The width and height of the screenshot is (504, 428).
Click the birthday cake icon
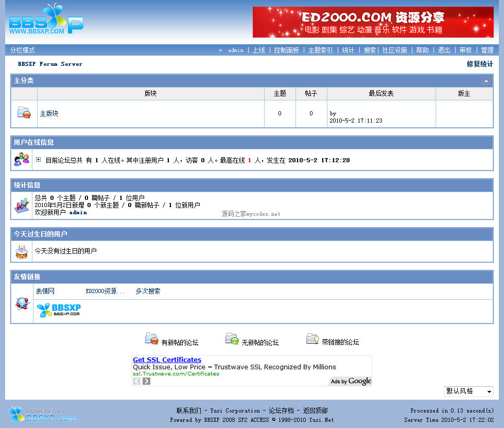[x=22, y=251]
